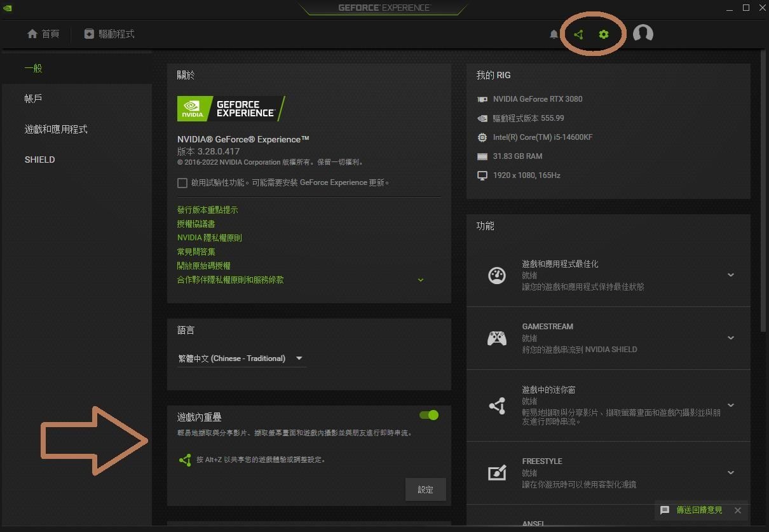
Task: Click the CPU icon next to Intel Core
Action: point(482,137)
